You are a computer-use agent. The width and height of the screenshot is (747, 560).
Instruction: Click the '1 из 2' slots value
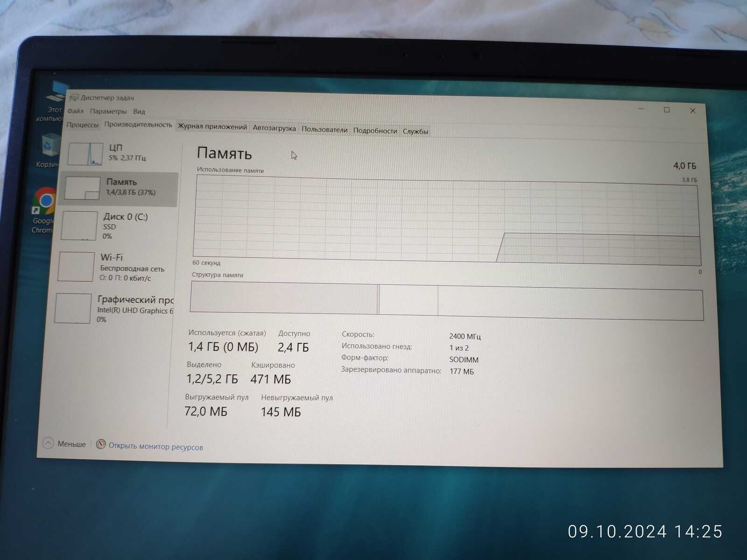[459, 348]
